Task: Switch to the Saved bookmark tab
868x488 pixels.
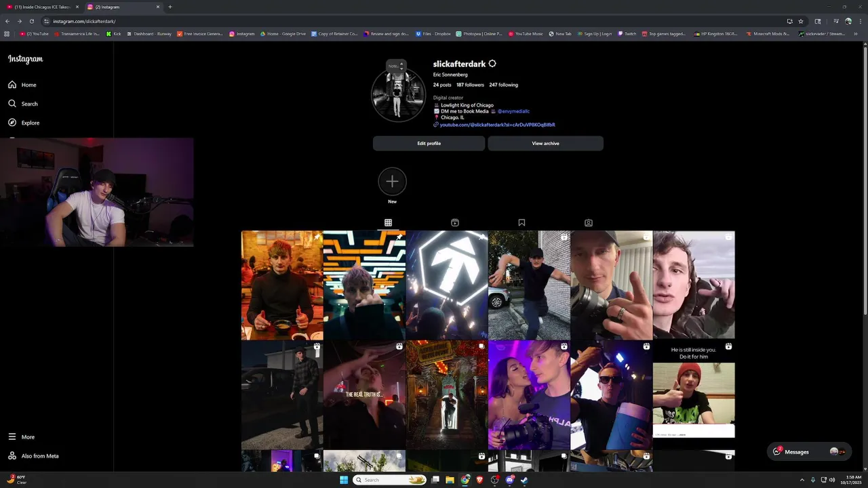Action: pyautogui.click(x=521, y=222)
